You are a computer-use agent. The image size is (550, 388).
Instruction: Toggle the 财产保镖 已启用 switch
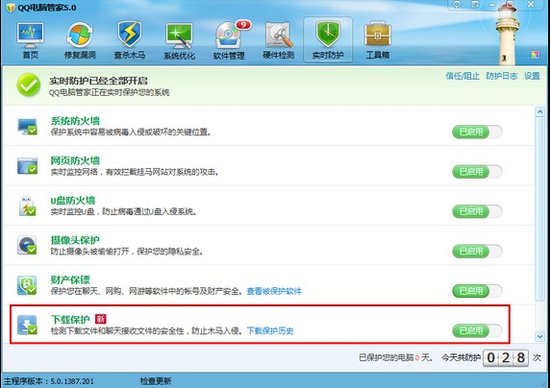(477, 291)
